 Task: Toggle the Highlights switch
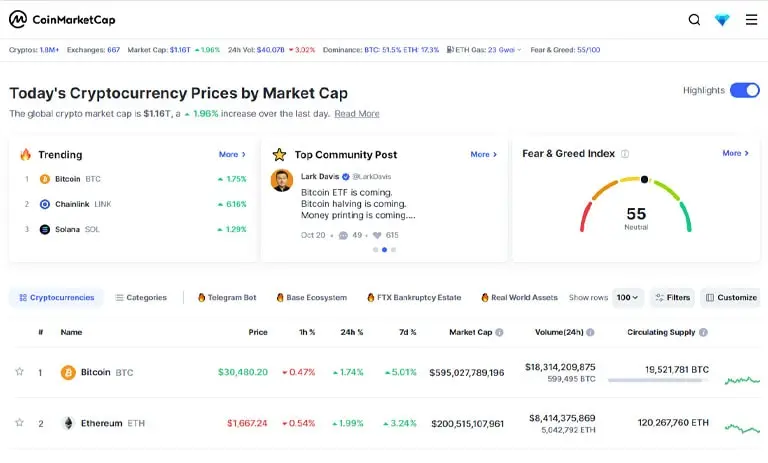tap(744, 90)
